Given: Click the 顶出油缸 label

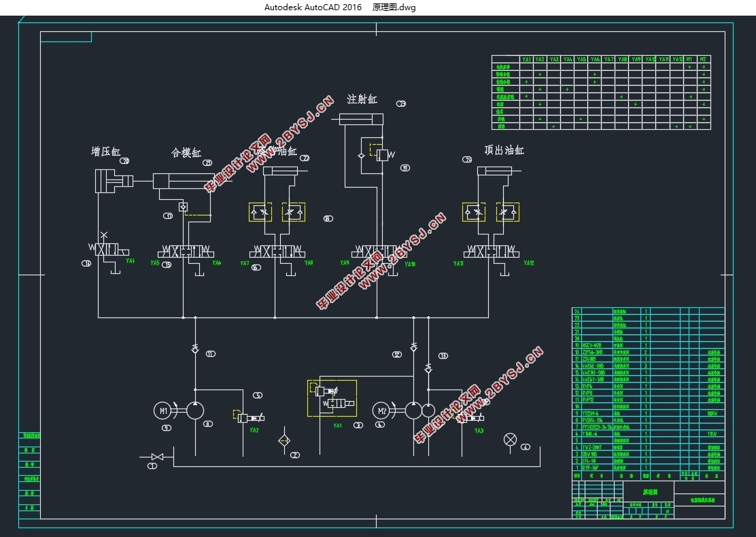Looking at the screenshot, I should coord(504,150).
